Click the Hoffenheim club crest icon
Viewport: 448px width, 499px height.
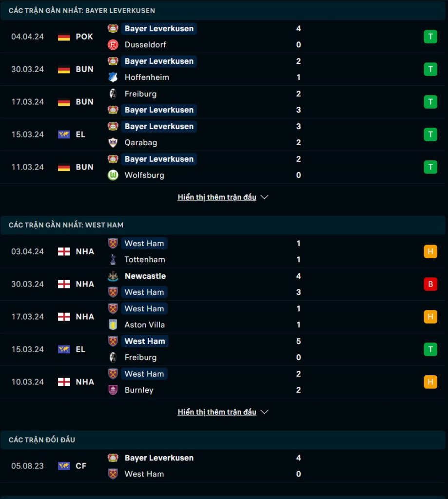tap(113, 77)
